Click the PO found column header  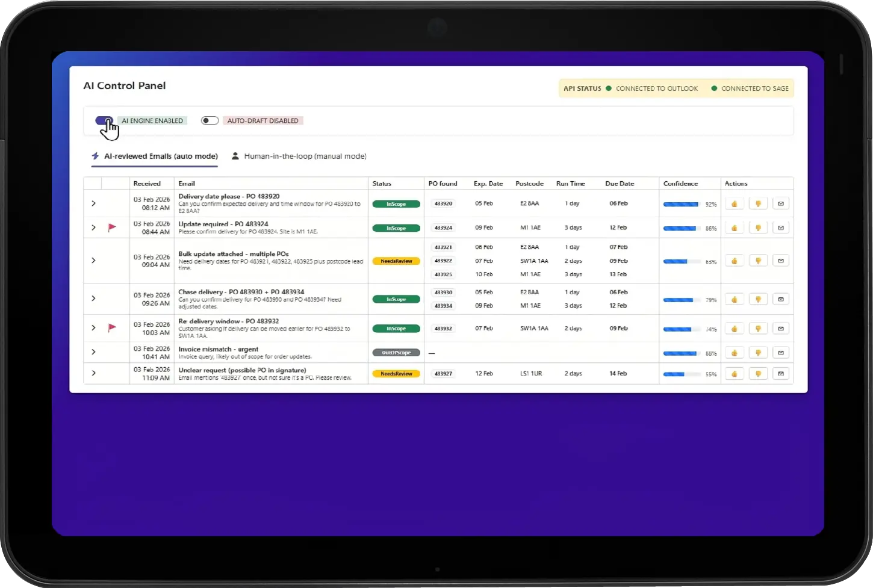tap(443, 184)
